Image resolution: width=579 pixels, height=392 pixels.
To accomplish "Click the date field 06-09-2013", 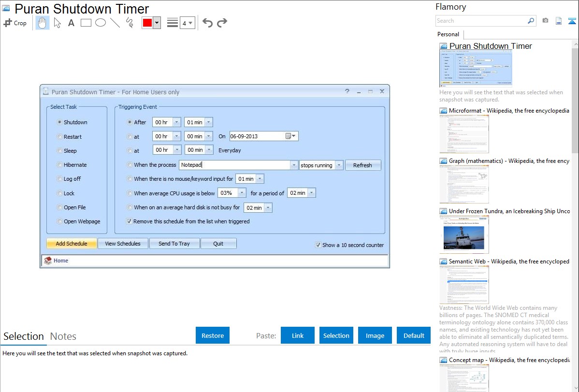I will click(x=258, y=136).
